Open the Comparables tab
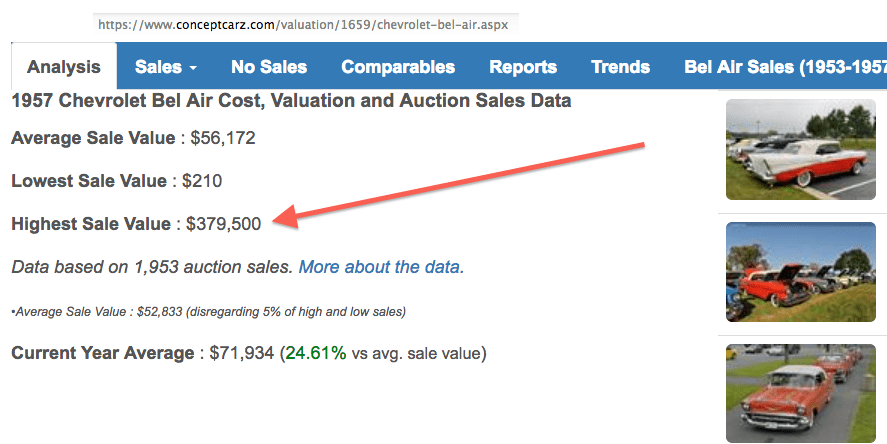Viewport: 887px width, 444px height. point(398,67)
